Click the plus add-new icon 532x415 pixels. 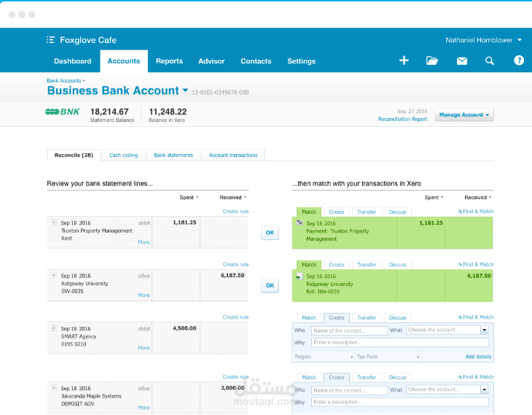coord(404,61)
